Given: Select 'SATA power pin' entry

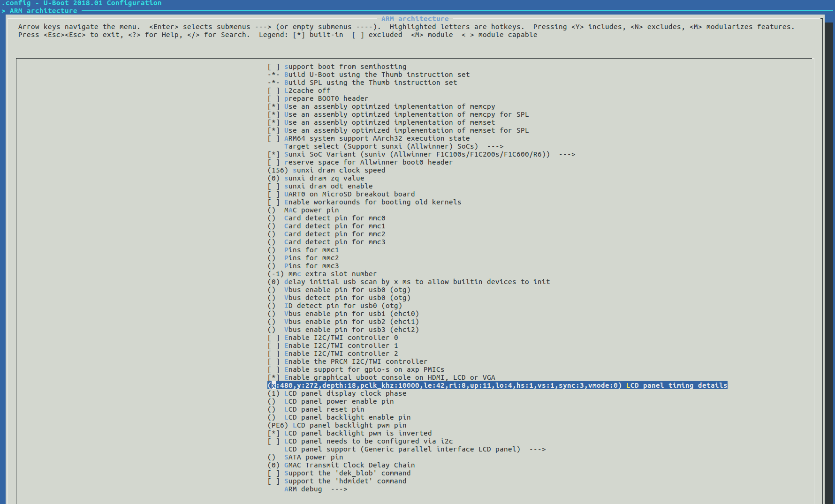Looking at the screenshot, I should (x=305, y=457).
